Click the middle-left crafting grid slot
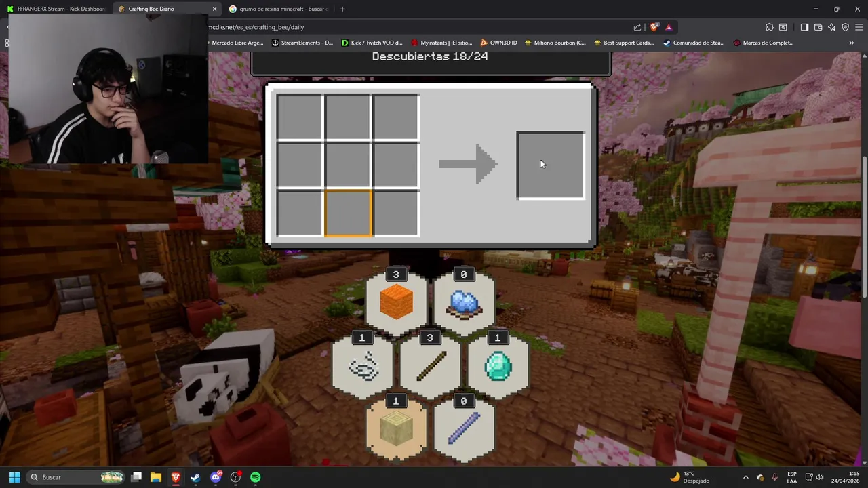Viewport: 868px width, 488px height. [300, 165]
